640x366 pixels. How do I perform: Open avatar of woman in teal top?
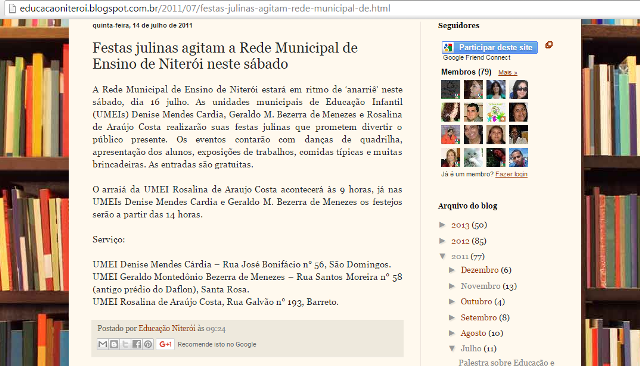point(496,89)
